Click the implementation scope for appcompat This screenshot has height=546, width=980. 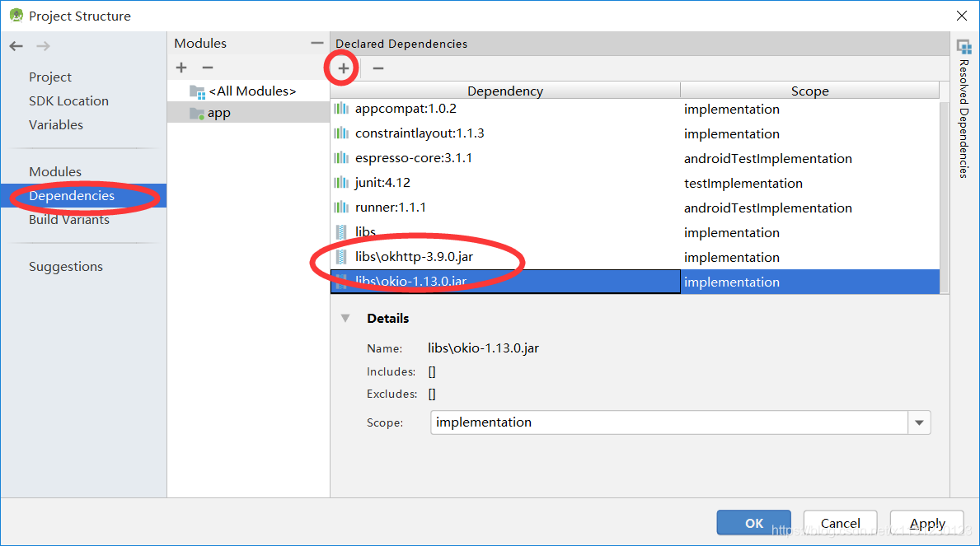pos(810,110)
